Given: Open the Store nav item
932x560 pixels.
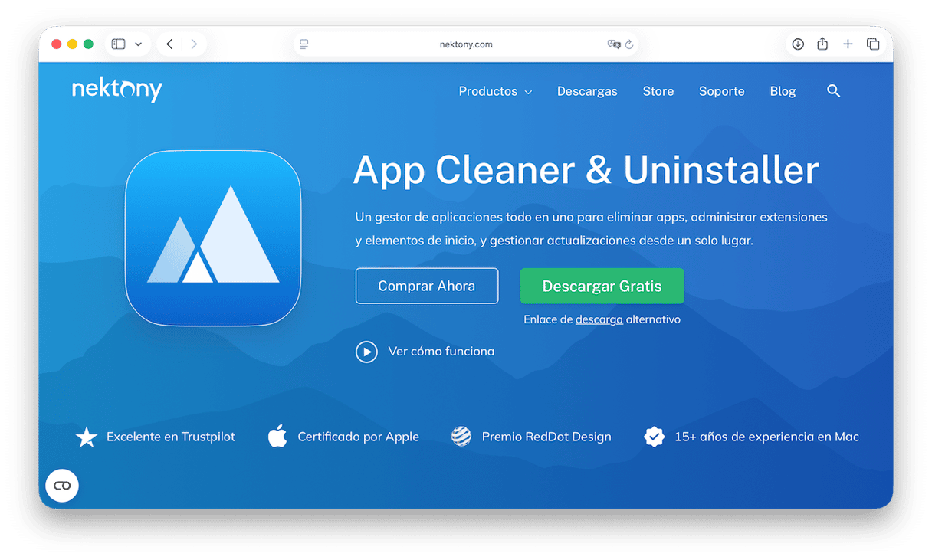Looking at the screenshot, I should [x=658, y=91].
